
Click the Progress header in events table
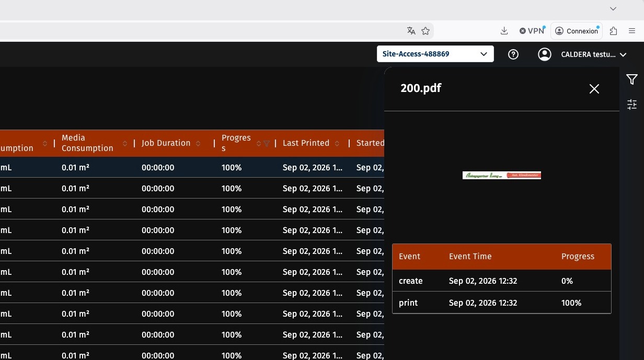click(578, 257)
